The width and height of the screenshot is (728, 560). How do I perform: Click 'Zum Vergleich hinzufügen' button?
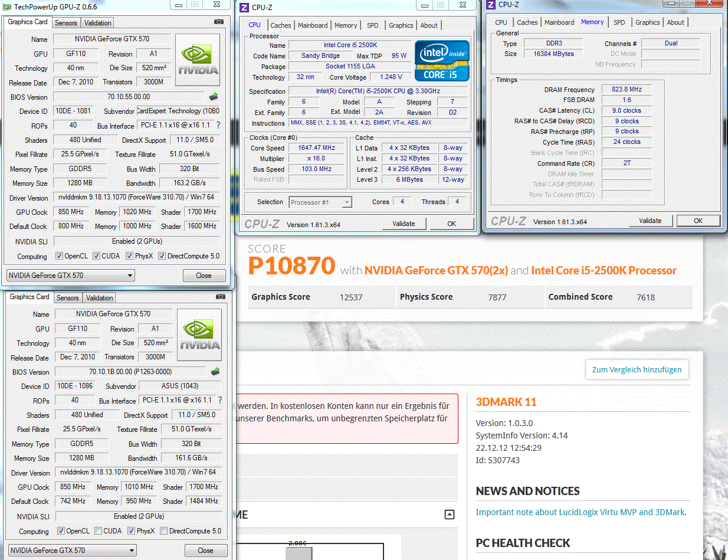click(637, 370)
